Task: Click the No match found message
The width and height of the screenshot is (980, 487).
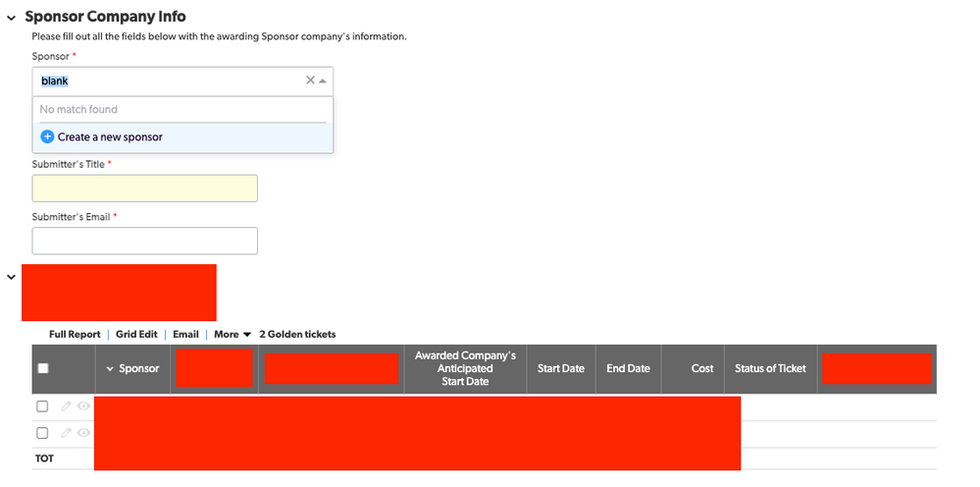Action: click(78, 109)
